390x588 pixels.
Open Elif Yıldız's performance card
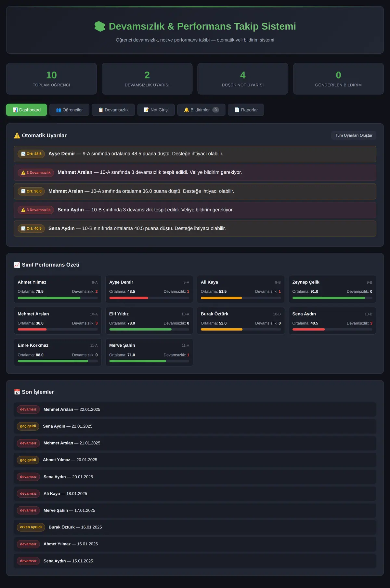coord(149,321)
